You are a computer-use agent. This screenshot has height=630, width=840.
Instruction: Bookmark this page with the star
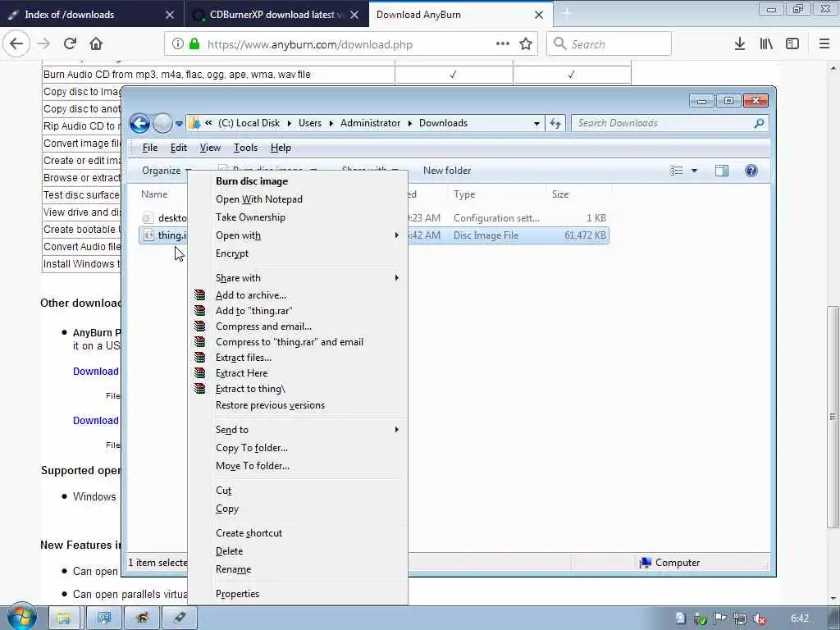click(x=526, y=44)
